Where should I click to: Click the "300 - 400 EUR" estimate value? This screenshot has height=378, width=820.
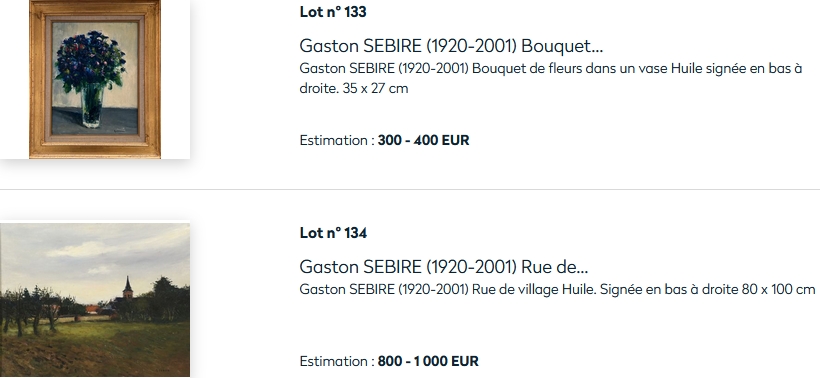click(424, 141)
